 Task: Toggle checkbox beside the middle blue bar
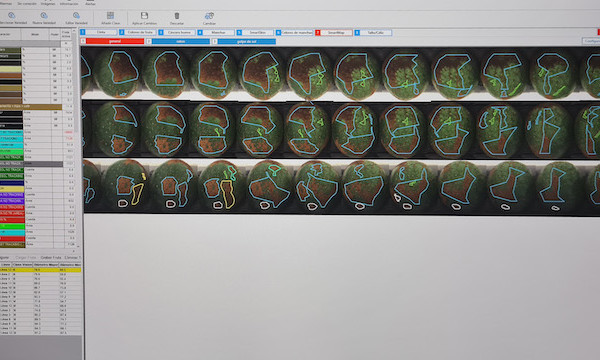149,41
